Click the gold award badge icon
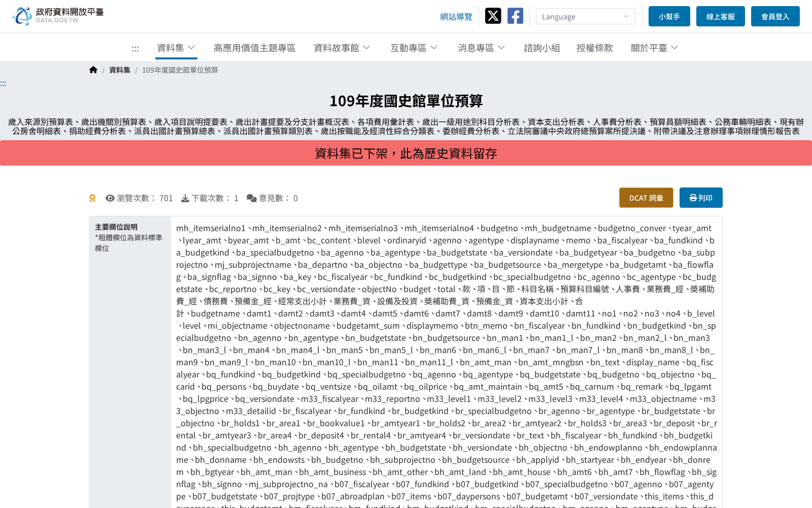Screen dimensions: 812x508 pyautogui.click(x=92, y=198)
